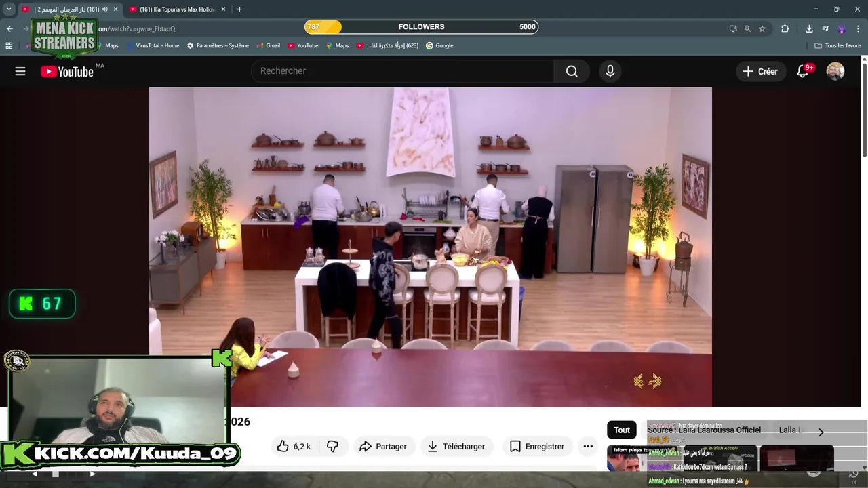Open the British Accent video thumbnail
This screenshot has width=868, height=488.
click(719, 458)
